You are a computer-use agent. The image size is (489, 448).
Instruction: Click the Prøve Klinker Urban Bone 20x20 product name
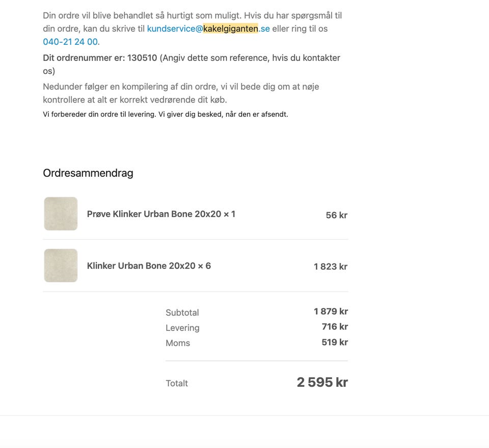161,214
